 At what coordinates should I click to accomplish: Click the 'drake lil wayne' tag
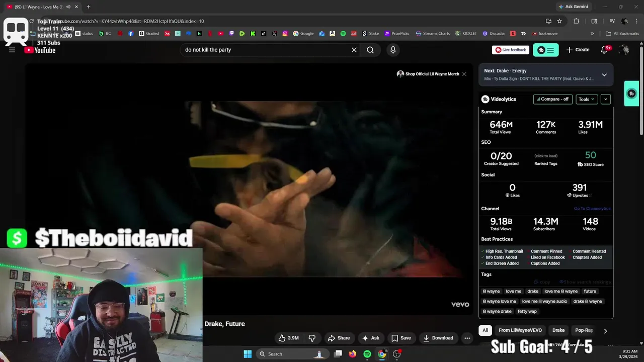587,301
